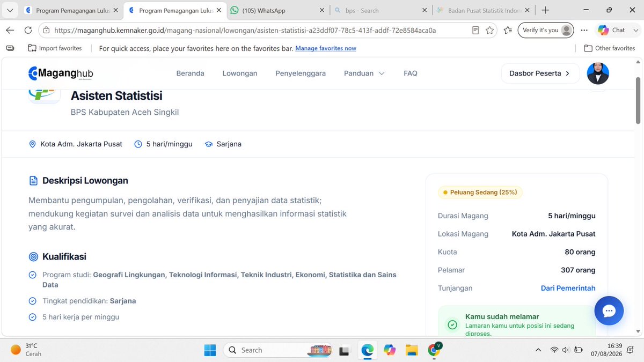Add this page to favorites star
This screenshot has width=644, height=362.
tap(489, 31)
